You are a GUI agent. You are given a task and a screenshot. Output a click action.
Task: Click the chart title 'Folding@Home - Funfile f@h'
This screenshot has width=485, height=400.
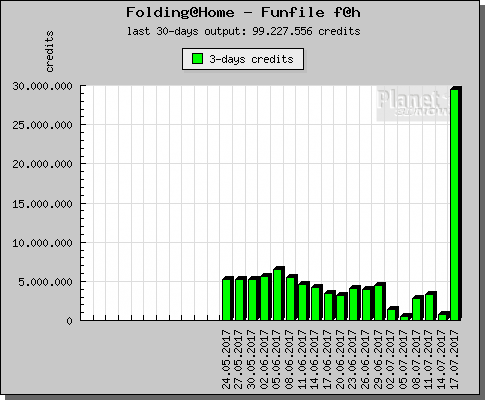[243, 13]
